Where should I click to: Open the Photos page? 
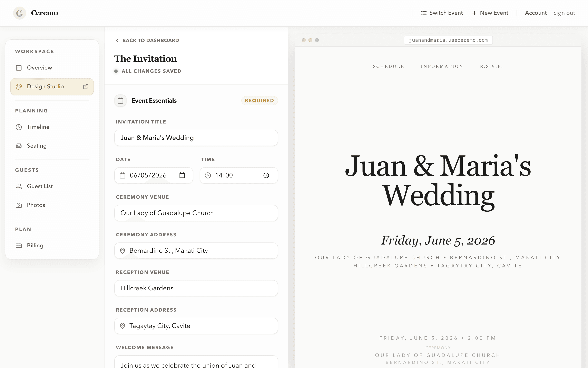52,205
